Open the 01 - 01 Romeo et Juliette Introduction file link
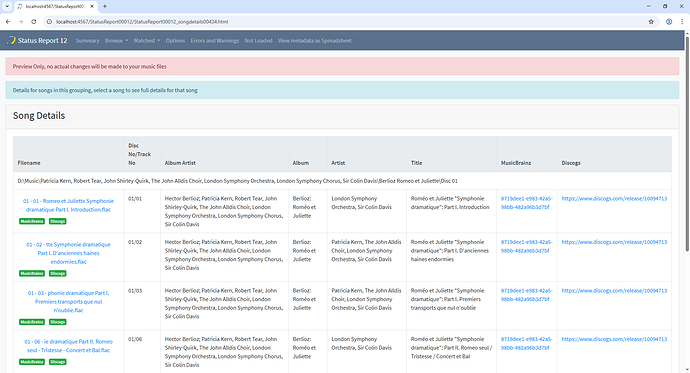This screenshot has height=373, width=690. coord(68,205)
